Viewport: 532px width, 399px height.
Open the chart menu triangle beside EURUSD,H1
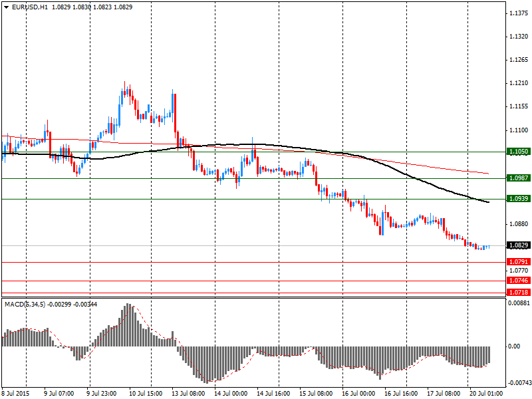point(7,7)
